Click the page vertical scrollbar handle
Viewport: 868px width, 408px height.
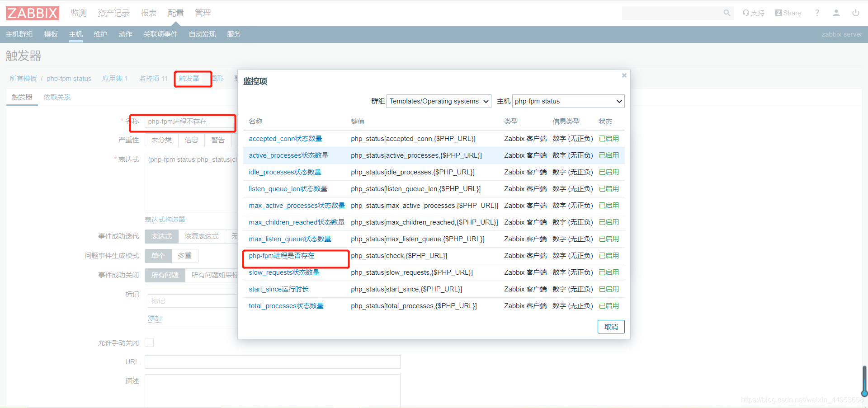coord(864,381)
